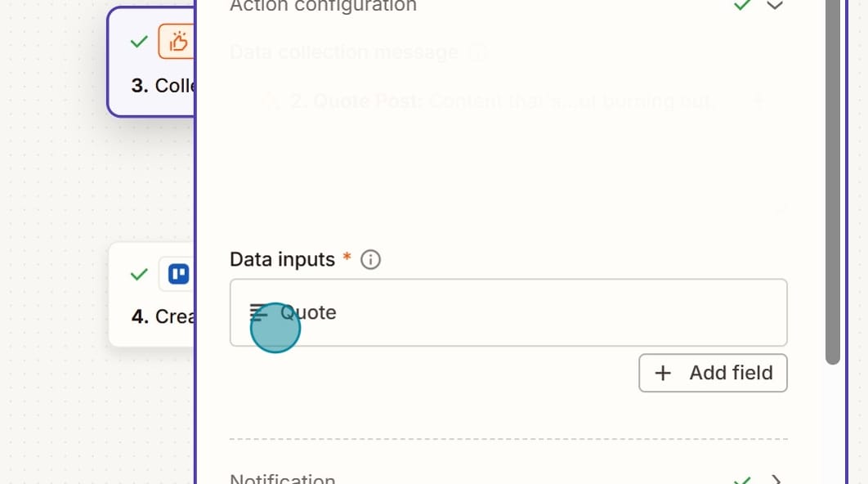This screenshot has width=868, height=484.
Task: Click the green check beside Action configuration
Action: pyautogui.click(x=742, y=6)
